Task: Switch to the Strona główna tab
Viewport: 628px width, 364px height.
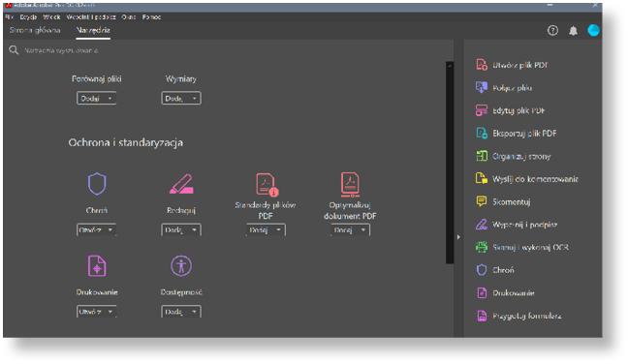Action: [35, 30]
